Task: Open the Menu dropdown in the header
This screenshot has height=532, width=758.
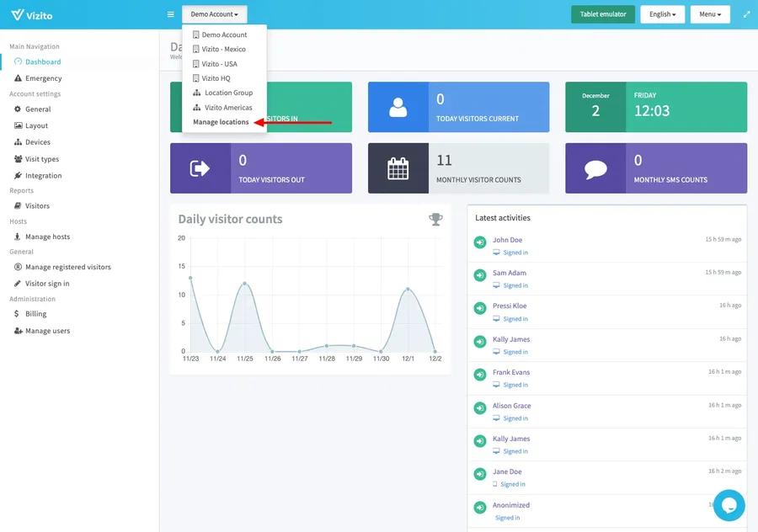Action: [709, 14]
